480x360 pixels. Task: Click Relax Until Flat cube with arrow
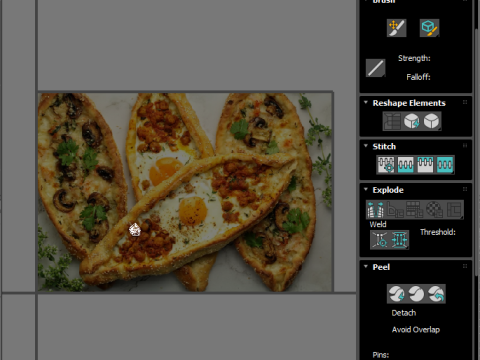click(x=412, y=121)
